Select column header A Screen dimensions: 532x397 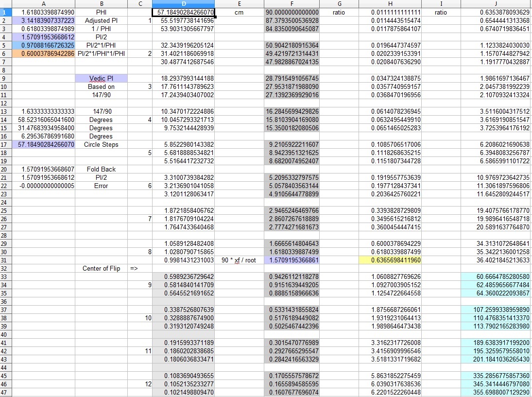click(x=44, y=4)
